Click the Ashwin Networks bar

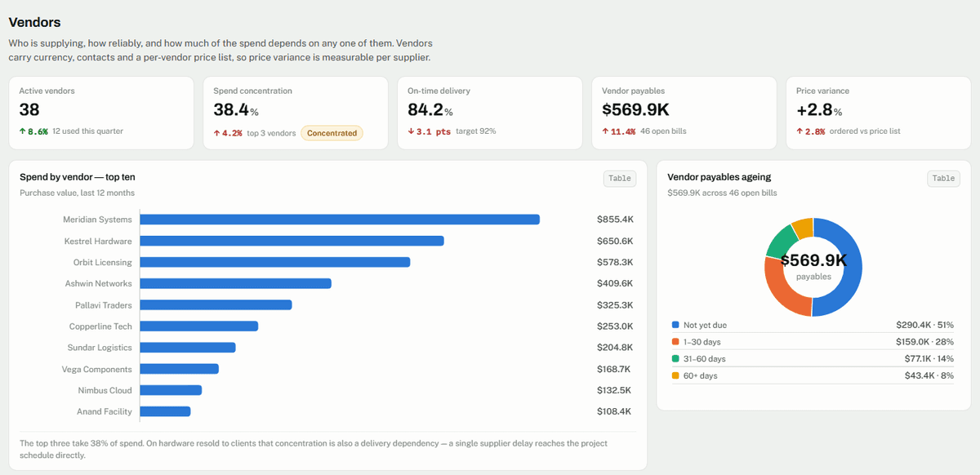point(236,283)
